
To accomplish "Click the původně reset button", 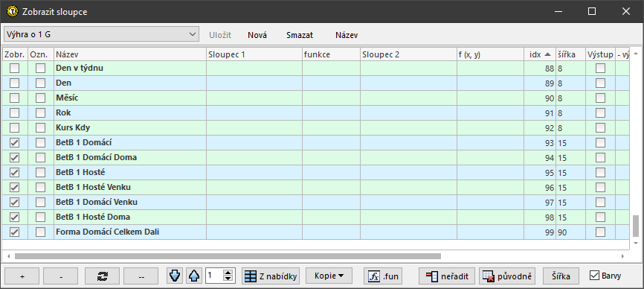I will pos(507,276).
